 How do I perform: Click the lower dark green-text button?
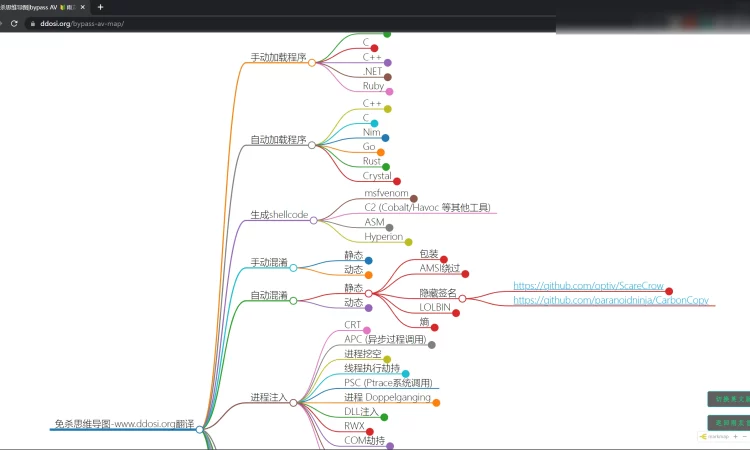[x=729, y=423]
